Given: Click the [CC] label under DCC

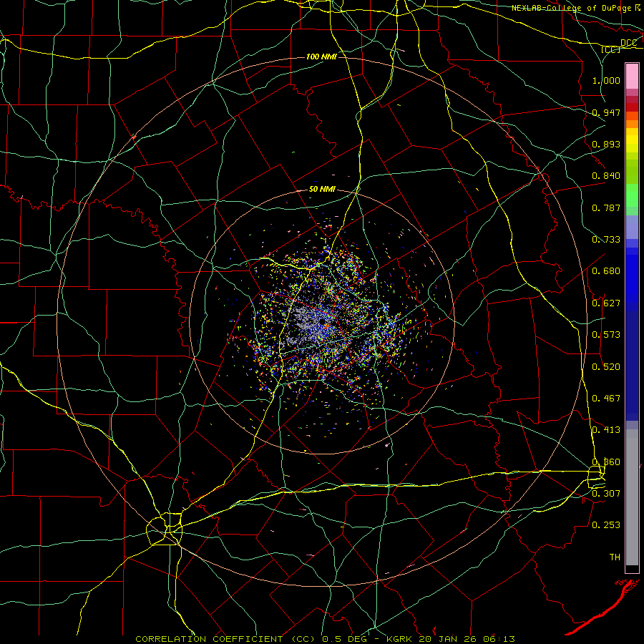Looking at the screenshot, I should [610, 49].
